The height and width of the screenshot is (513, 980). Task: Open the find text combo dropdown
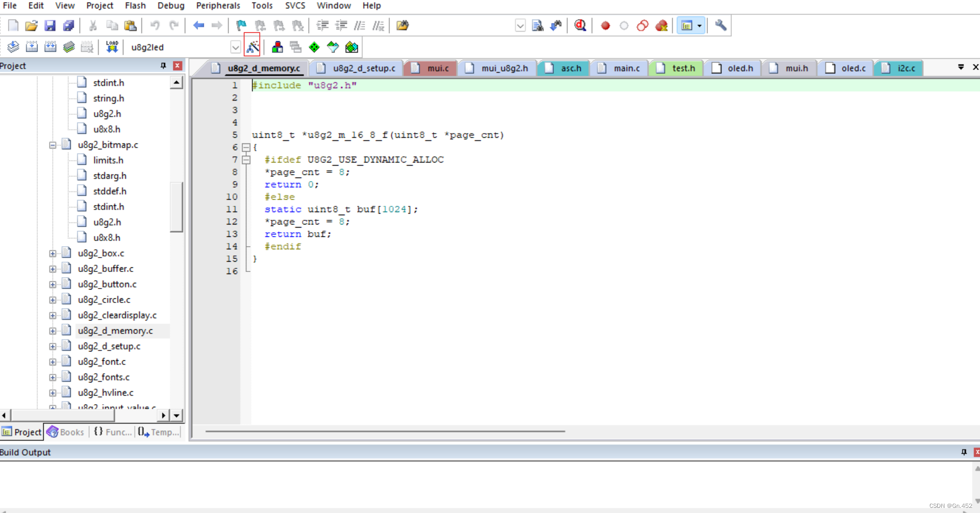pos(520,26)
